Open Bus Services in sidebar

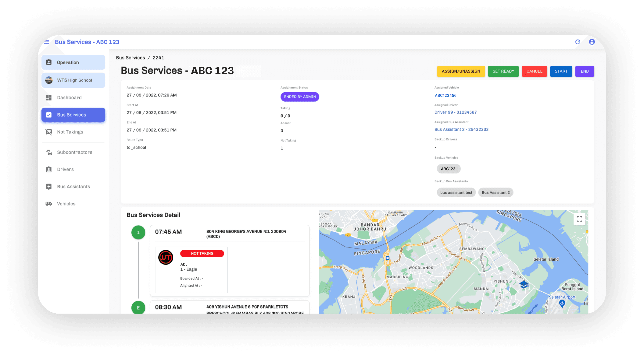[73, 115]
